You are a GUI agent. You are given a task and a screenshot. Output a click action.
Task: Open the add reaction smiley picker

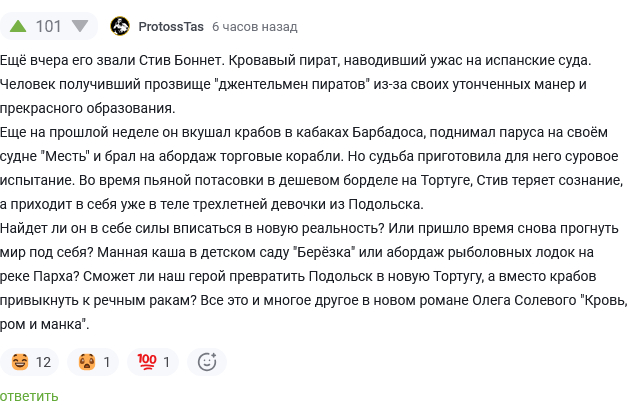pyautogui.click(x=207, y=362)
